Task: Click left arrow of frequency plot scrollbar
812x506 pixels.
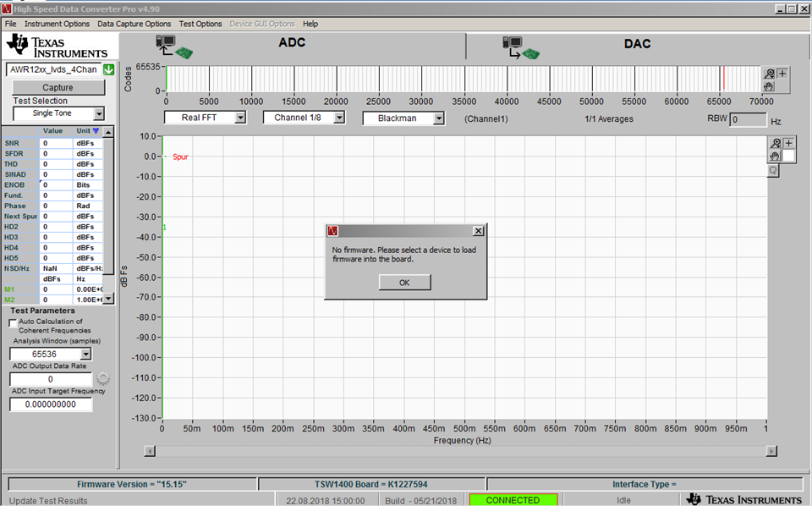Action: (150, 451)
